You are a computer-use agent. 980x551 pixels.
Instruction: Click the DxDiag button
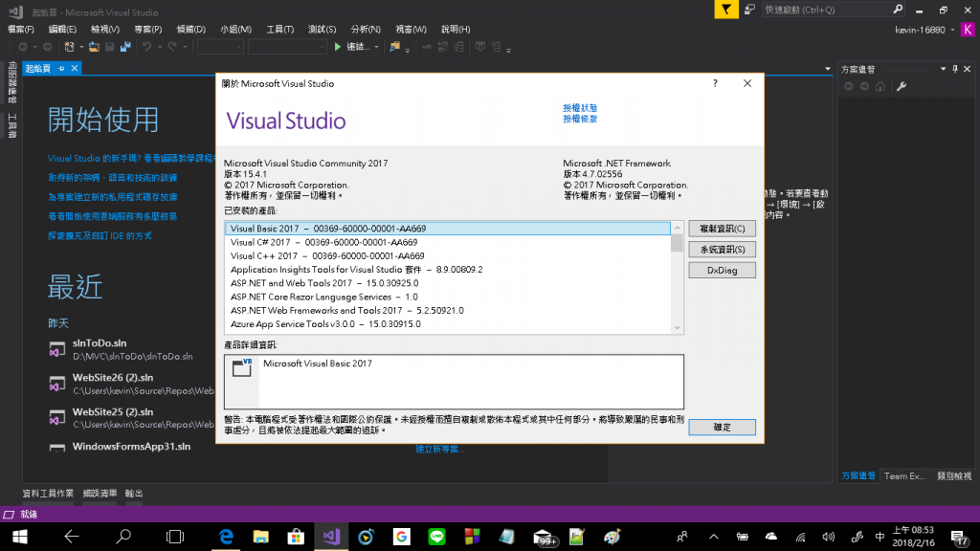tap(722, 271)
